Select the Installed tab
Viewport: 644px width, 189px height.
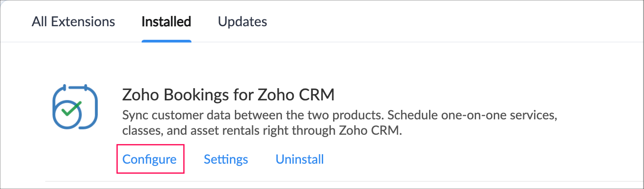[166, 21]
